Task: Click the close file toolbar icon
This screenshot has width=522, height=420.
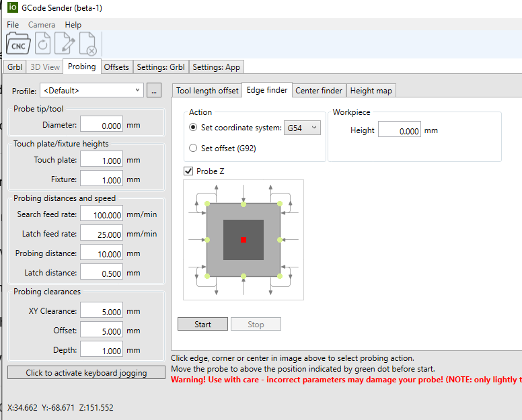Action: pyautogui.click(x=87, y=44)
